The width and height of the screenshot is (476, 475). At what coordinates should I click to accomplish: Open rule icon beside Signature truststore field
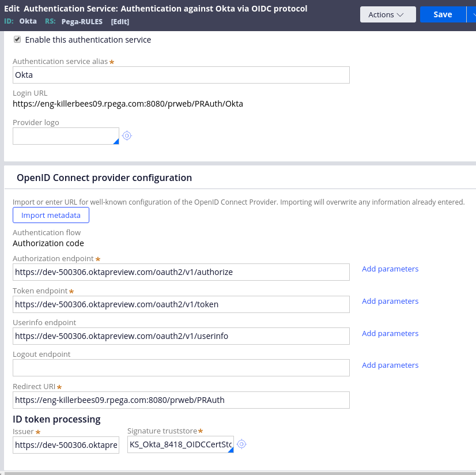pyautogui.click(x=241, y=444)
